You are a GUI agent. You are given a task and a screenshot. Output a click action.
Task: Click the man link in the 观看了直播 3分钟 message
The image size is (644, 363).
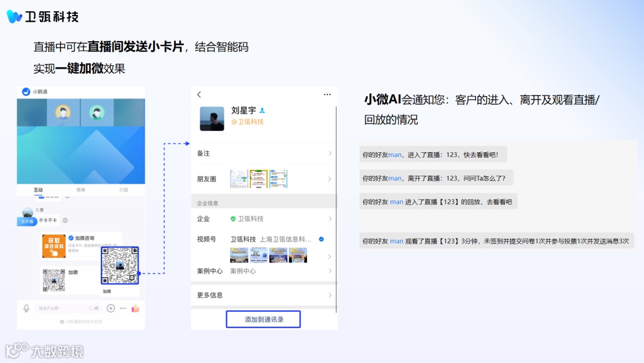pos(397,241)
